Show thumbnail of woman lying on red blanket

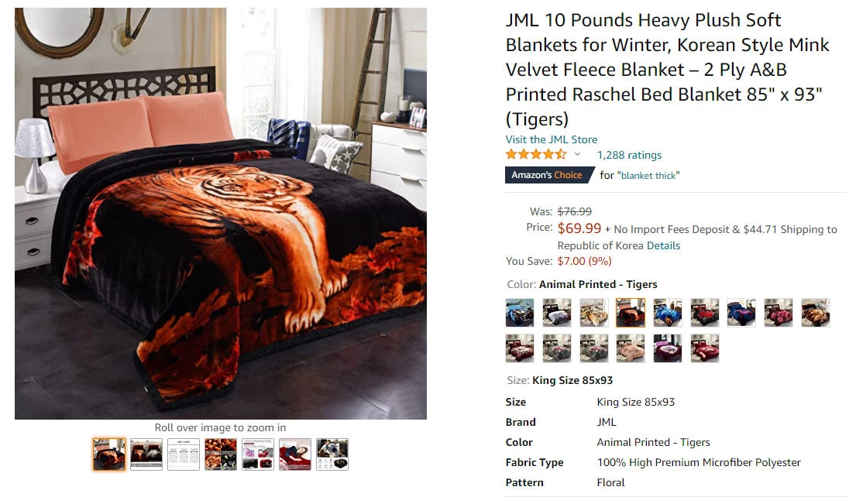[295, 454]
